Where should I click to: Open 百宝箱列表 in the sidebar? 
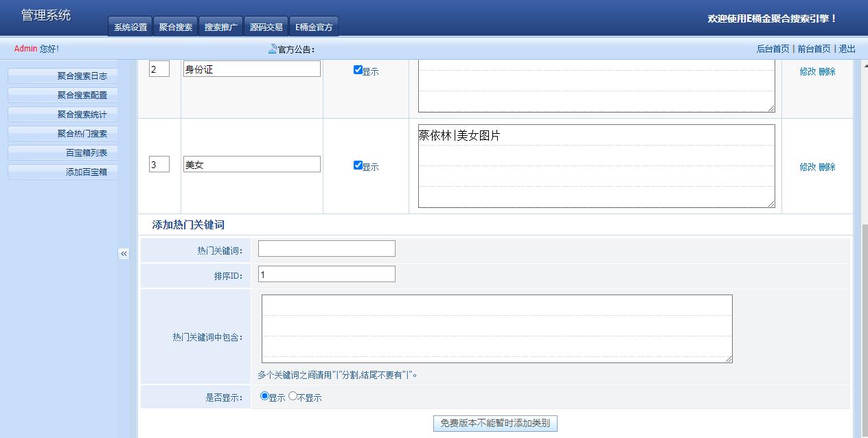[x=62, y=152]
